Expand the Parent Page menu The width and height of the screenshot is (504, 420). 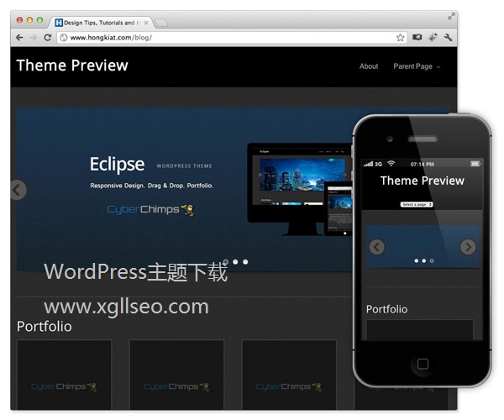[x=417, y=66]
